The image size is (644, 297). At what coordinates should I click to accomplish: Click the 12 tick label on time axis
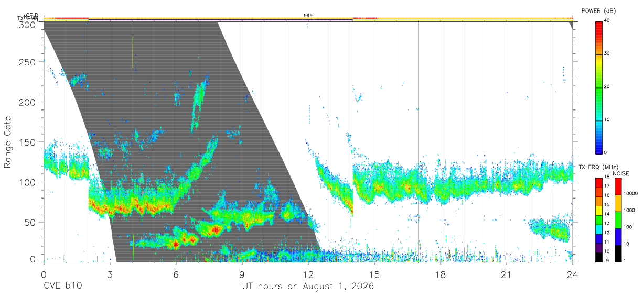point(308,274)
